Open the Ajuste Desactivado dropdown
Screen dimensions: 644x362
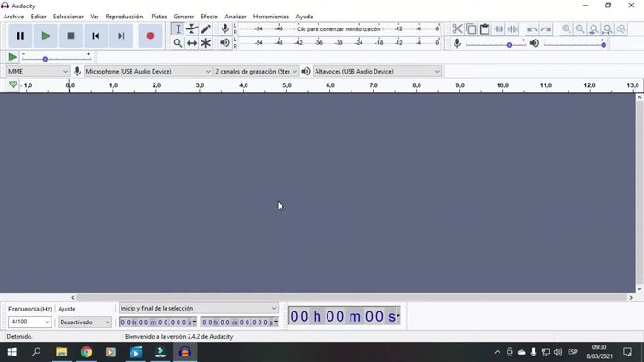(x=85, y=322)
